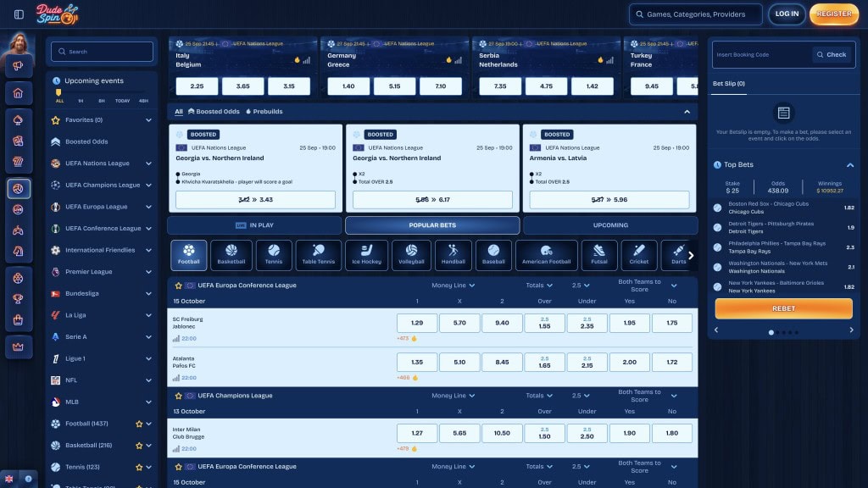Select boosted odds 3.43 Georgia bet
Viewport: 868px width, 488px height.
tap(255, 200)
